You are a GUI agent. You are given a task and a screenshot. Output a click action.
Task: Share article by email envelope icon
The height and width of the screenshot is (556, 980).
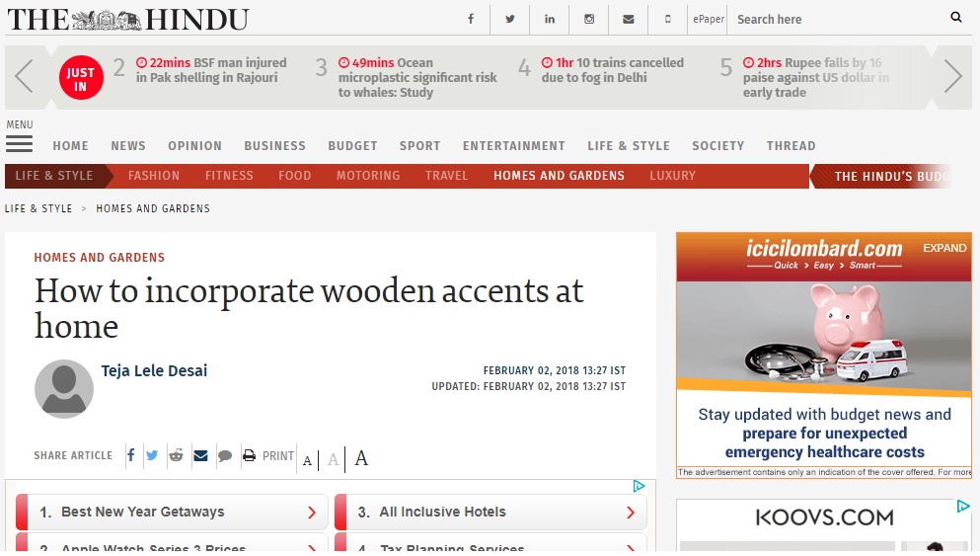point(200,456)
